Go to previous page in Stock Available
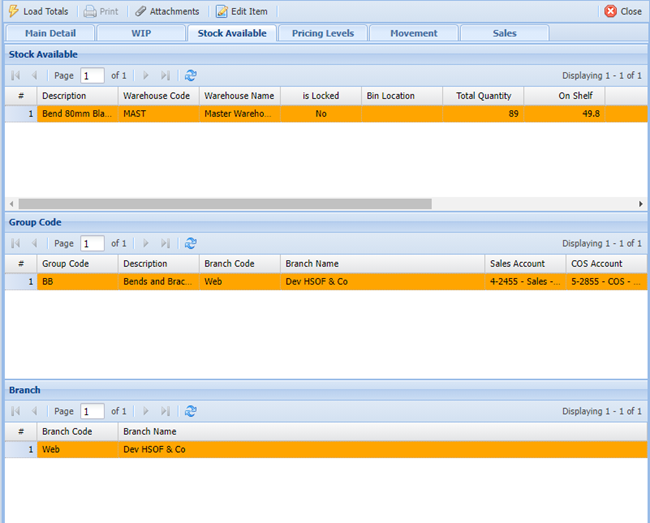650x523 pixels. (x=35, y=75)
